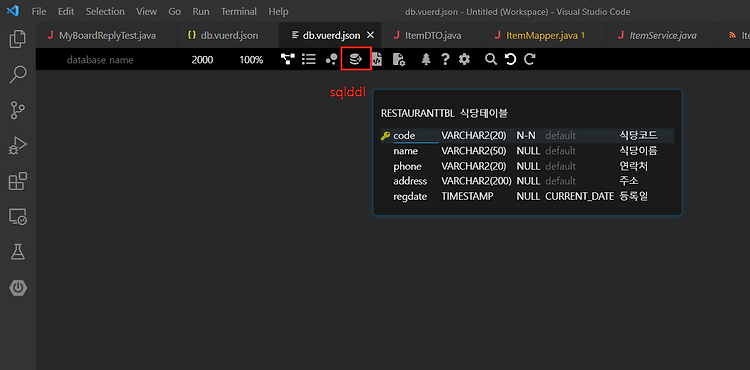Image resolution: width=750 pixels, height=370 pixels.
Task: Open the Search view in activity bar
Action: click(x=18, y=75)
